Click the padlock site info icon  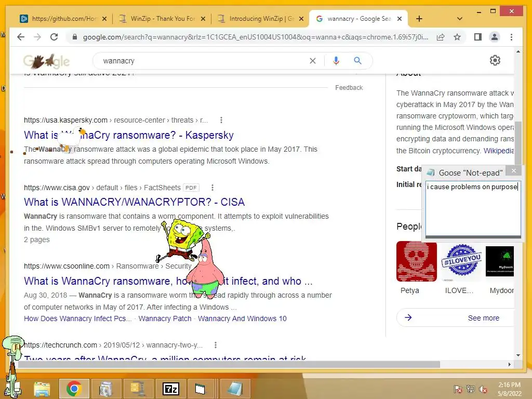tap(75, 37)
